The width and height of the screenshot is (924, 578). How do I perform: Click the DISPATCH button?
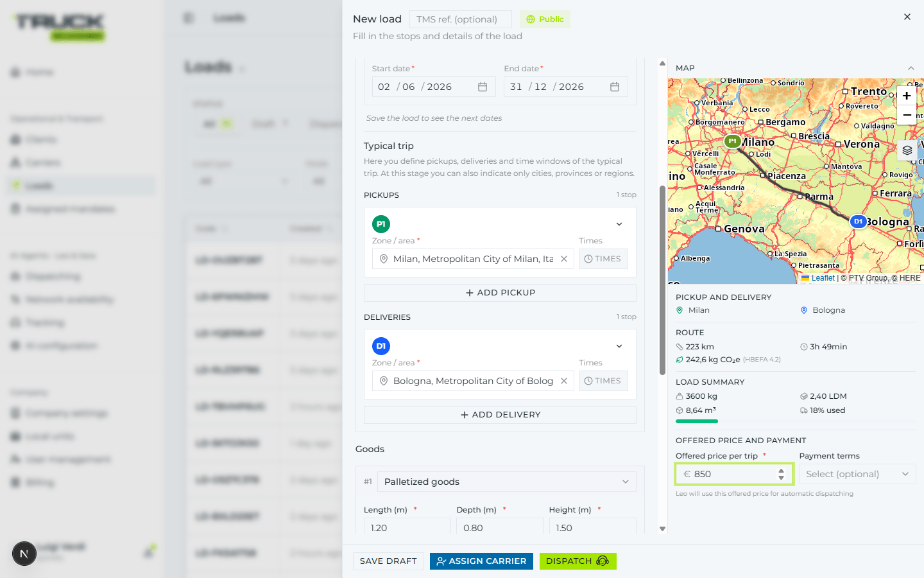[x=577, y=561]
